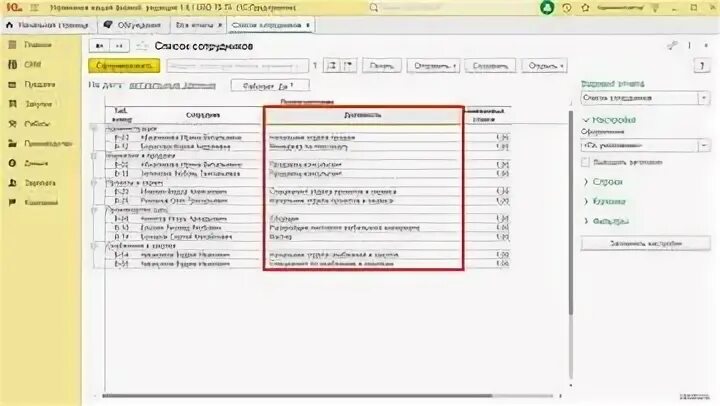The width and height of the screenshot is (720, 406).
Task: Switch to Обсуждения tab
Action: pyautogui.click(x=133, y=25)
